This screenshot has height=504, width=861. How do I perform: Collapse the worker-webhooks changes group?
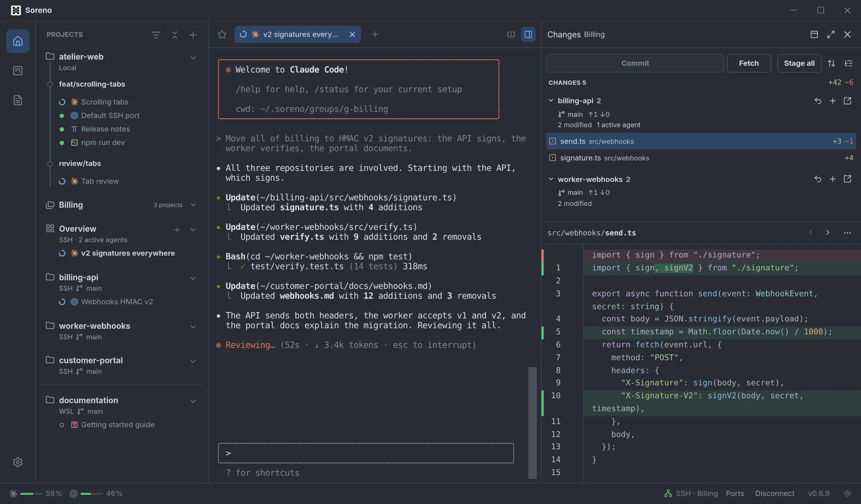[x=551, y=179]
